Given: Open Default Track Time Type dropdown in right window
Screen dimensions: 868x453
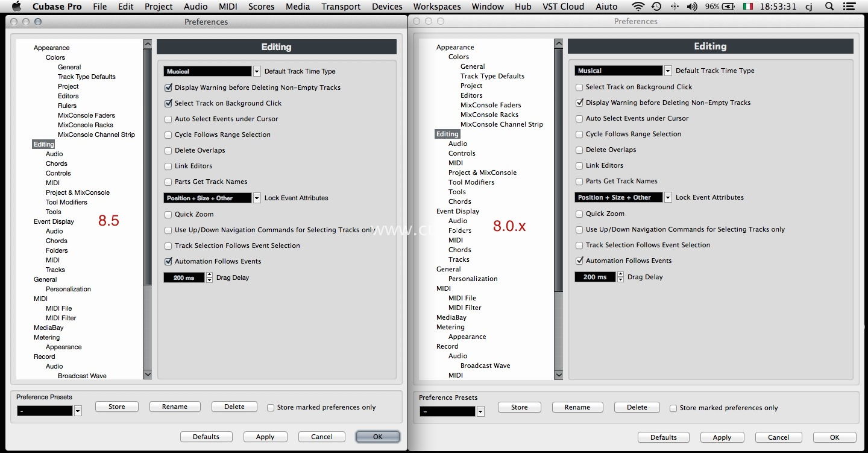Looking at the screenshot, I should pyautogui.click(x=668, y=71).
